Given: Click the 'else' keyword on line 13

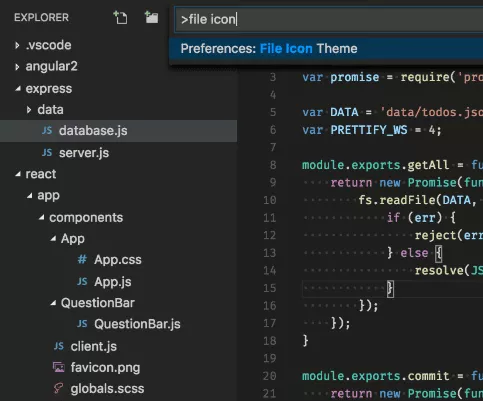Looking at the screenshot, I should coord(414,253).
